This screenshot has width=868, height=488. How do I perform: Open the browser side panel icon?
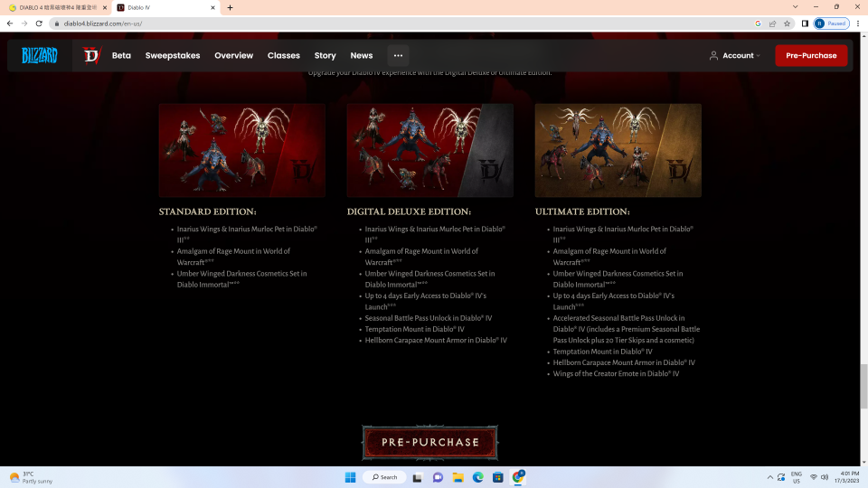click(805, 23)
